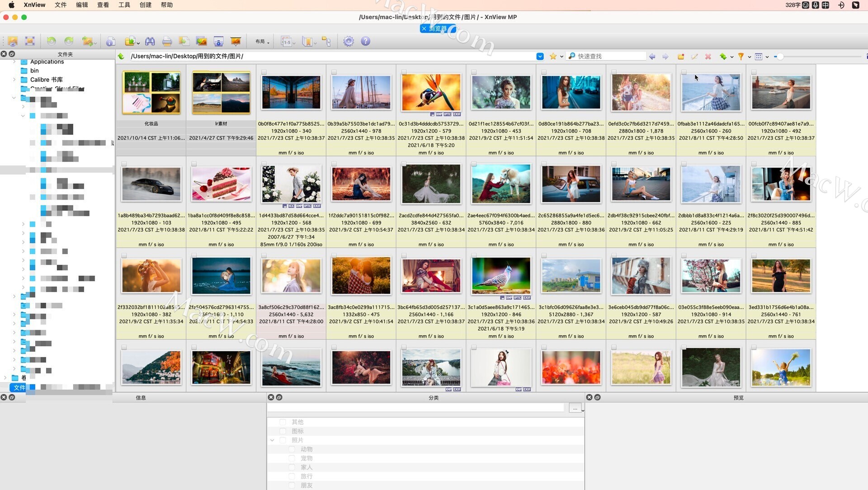The height and width of the screenshot is (490, 868).
Task: Check the checkbox on thumbnail 1ba8a1cc0f8d409f8e8c858
Action: coord(194,164)
